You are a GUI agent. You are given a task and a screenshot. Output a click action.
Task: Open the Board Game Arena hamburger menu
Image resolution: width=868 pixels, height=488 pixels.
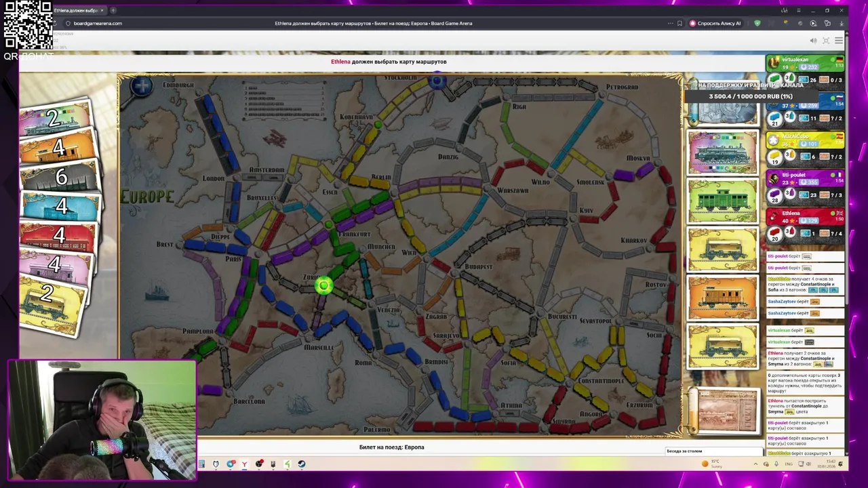[x=839, y=41]
